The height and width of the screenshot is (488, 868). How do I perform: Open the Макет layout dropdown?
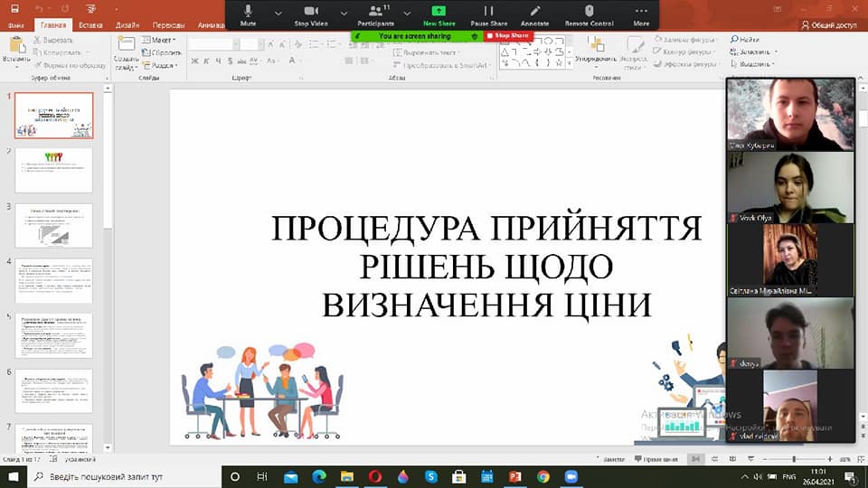(x=161, y=41)
